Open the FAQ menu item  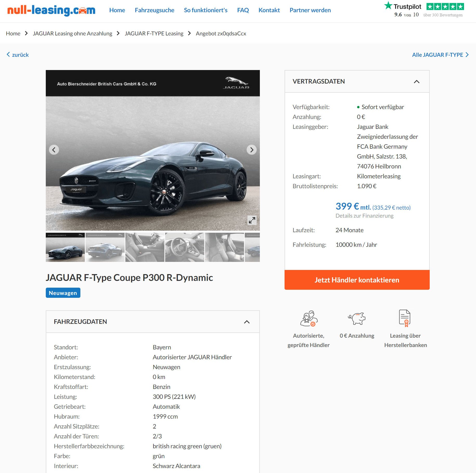pyautogui.click(x=243, y=10)
